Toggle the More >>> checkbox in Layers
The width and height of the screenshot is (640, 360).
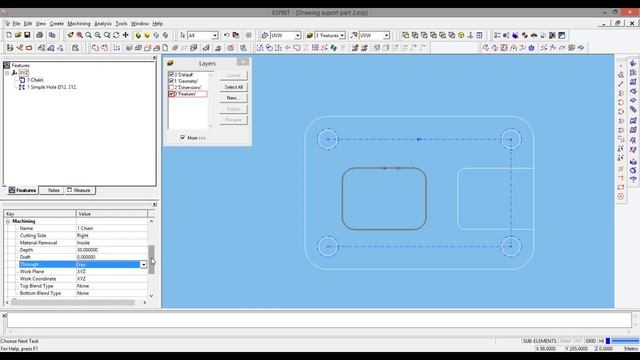(182, 138)
